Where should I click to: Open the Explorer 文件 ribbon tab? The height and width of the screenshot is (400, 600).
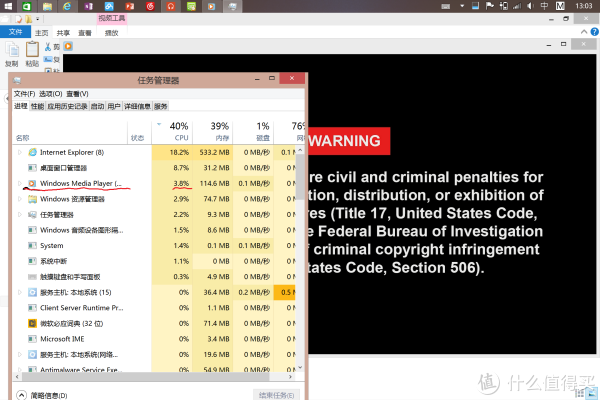pyautogui.click(x=15, y=32)
